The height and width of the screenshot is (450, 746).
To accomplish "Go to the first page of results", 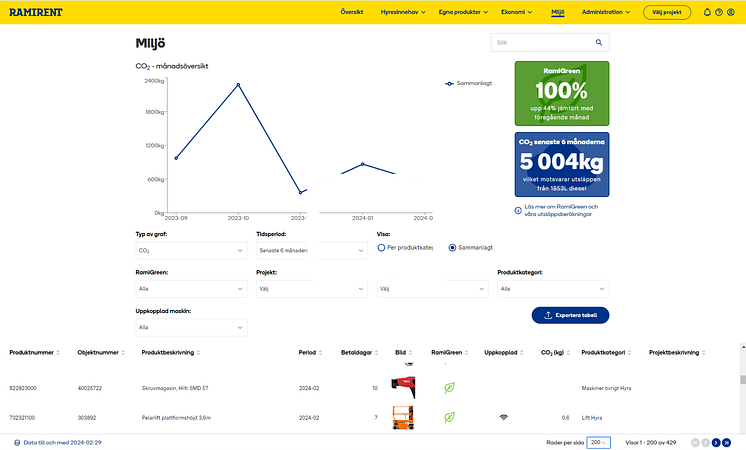I will 695,443.
